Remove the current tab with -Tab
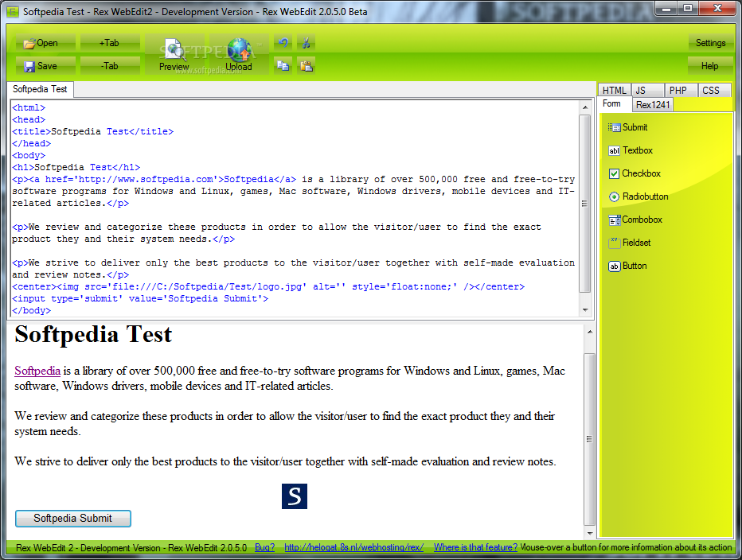742x560 pixels. (x=110, y=66)
